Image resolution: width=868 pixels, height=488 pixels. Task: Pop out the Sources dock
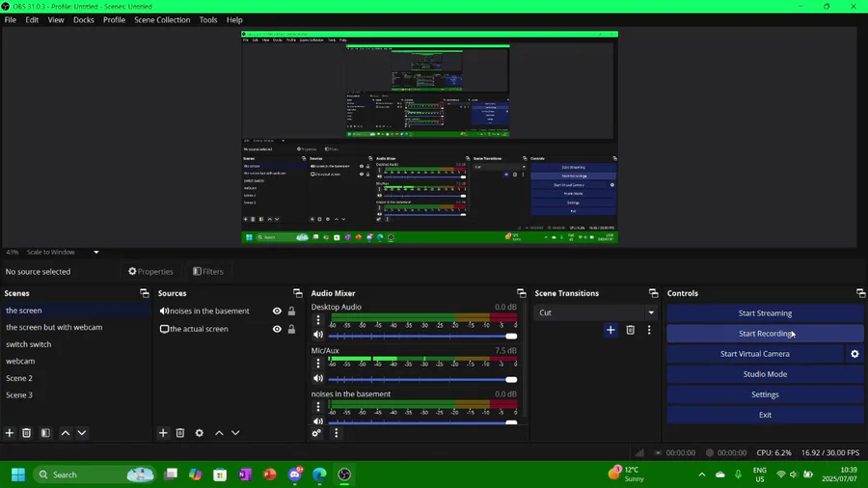click(298, 293)
